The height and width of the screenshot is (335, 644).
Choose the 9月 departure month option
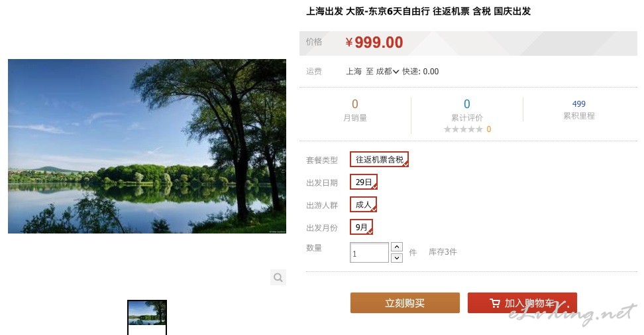(362, 227)
